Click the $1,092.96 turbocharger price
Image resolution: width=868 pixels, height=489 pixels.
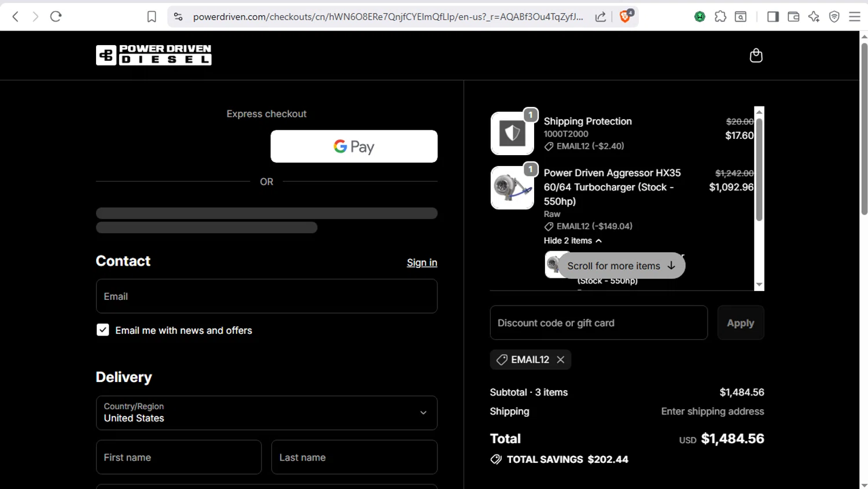click(731, 187)
